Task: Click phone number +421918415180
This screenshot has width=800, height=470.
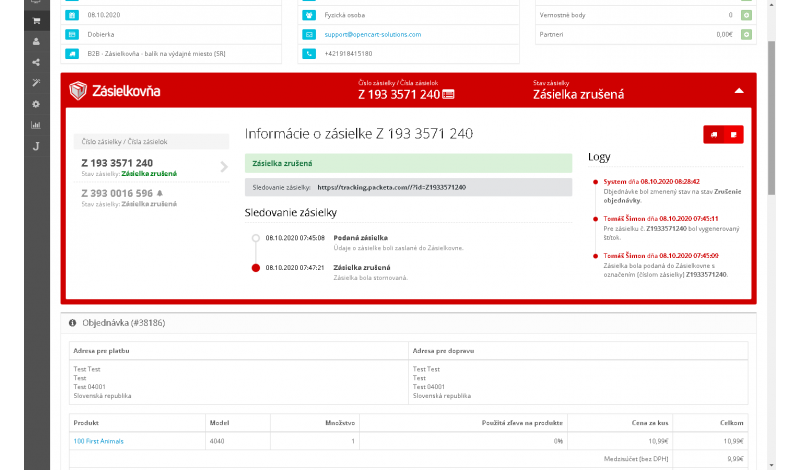Action: [348, 54]
